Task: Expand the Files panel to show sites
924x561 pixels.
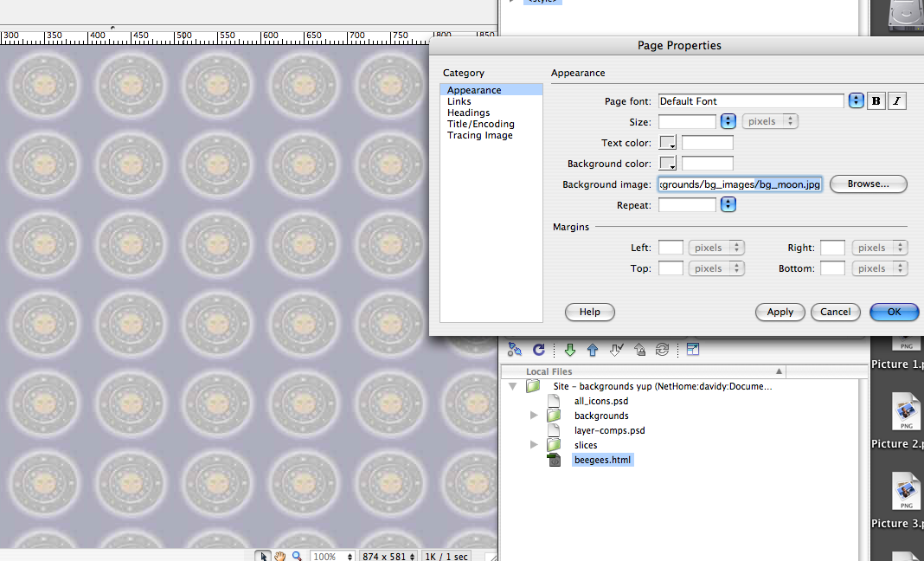Action: point(693,350)
